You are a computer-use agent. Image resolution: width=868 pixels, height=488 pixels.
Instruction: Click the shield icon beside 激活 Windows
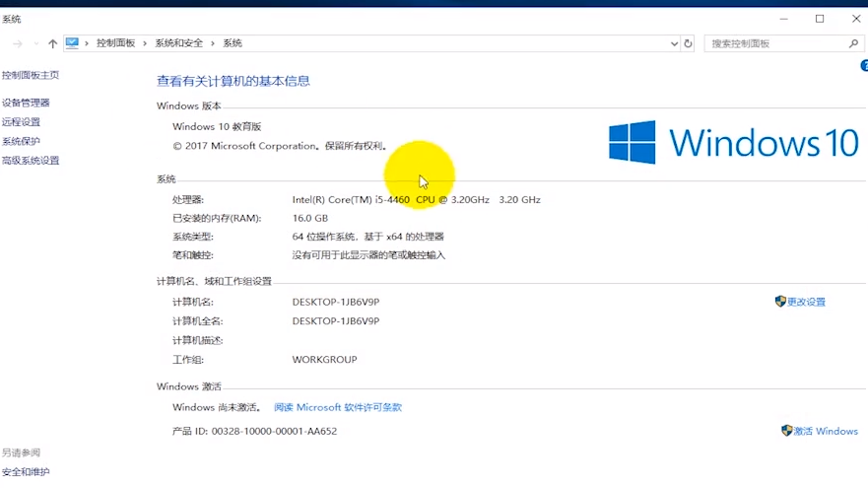tap(786, 431)
